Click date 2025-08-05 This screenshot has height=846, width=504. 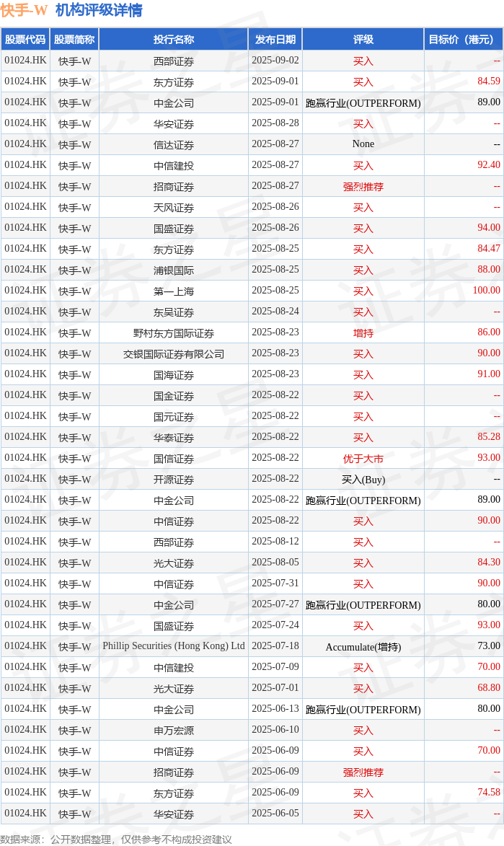pos(275,563)
